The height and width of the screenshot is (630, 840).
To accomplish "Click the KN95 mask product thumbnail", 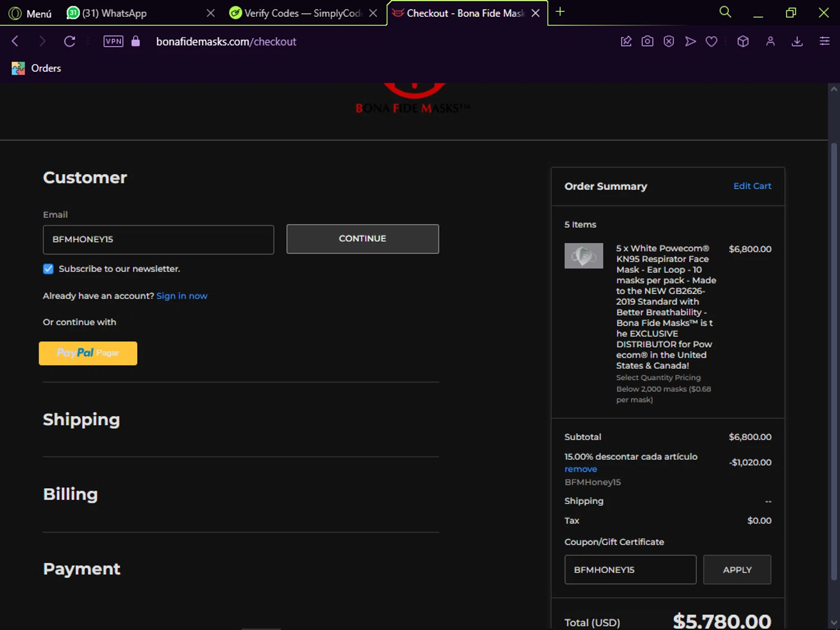I will click(584, 256).
